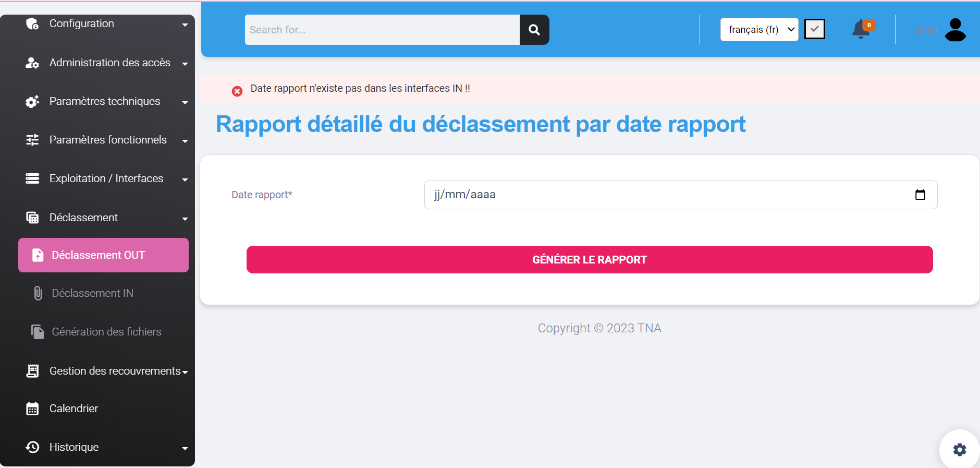The width and height of the screenshot is (980, 468).
Task: Click the Calendrier calendar icon
Action: coord(32,409)
